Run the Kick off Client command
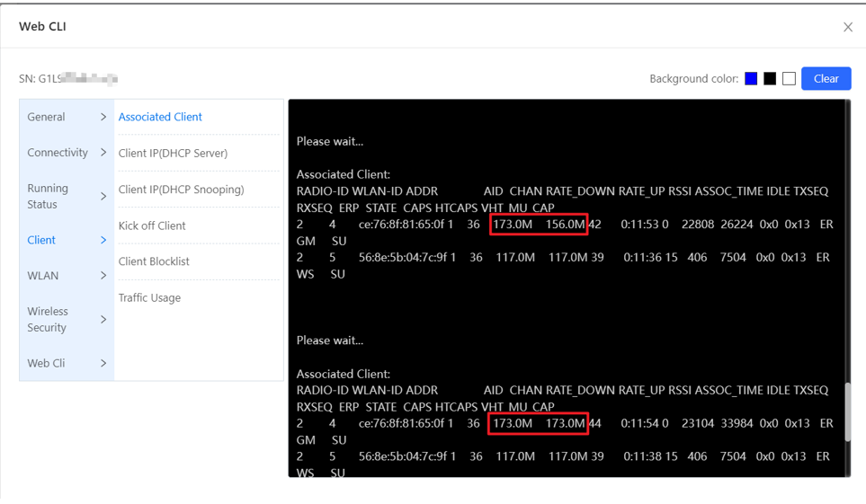866x504 pixels. [x=152, y=225]
